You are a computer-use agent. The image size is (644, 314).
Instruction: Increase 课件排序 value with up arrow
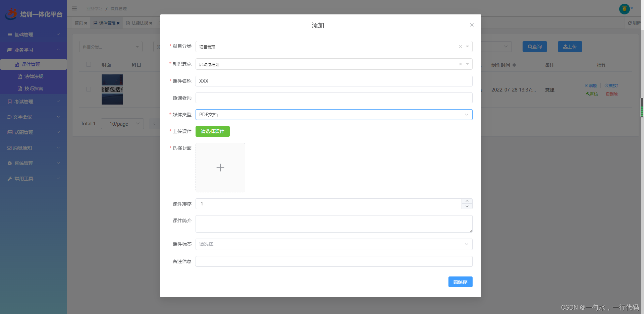tap(467, 201)
